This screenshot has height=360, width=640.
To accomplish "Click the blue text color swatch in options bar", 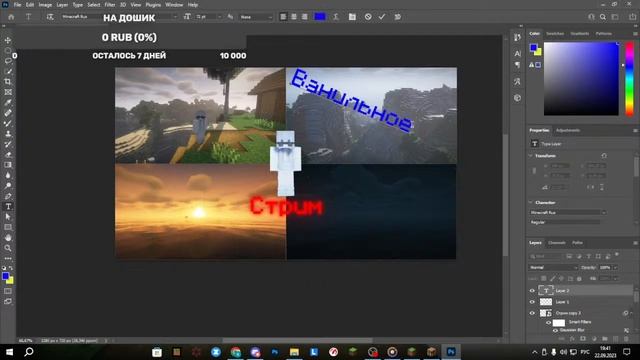I will point(320,17).
